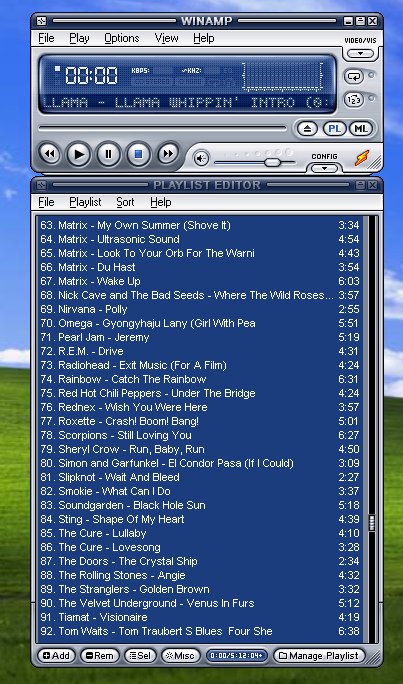The image size is (403, 684).
Task: Click the Rem button
Action: pos(99,655)
